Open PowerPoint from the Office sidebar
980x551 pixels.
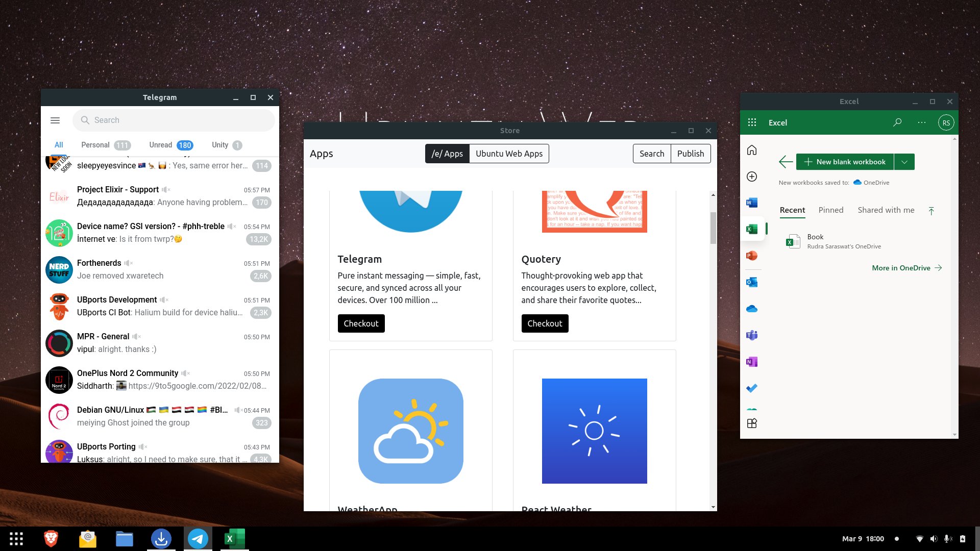(752, 256)
